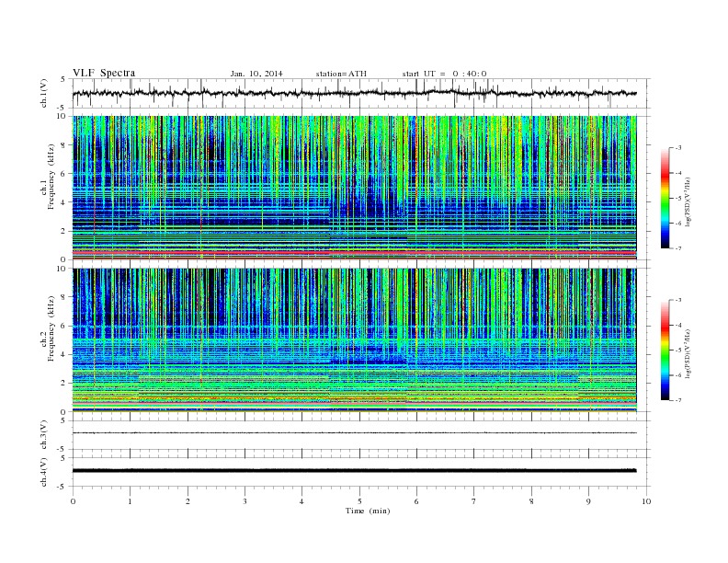Click the "station=ATH" header label

point(341,74)
